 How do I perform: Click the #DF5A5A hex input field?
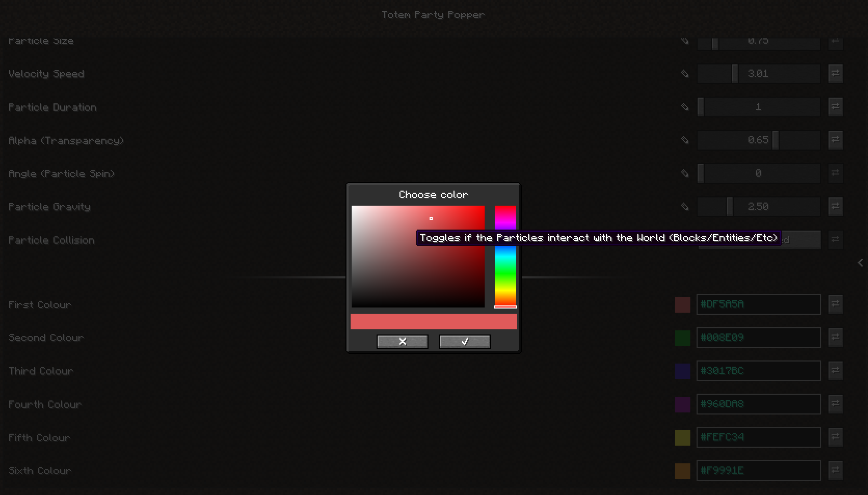click(758, 304)
